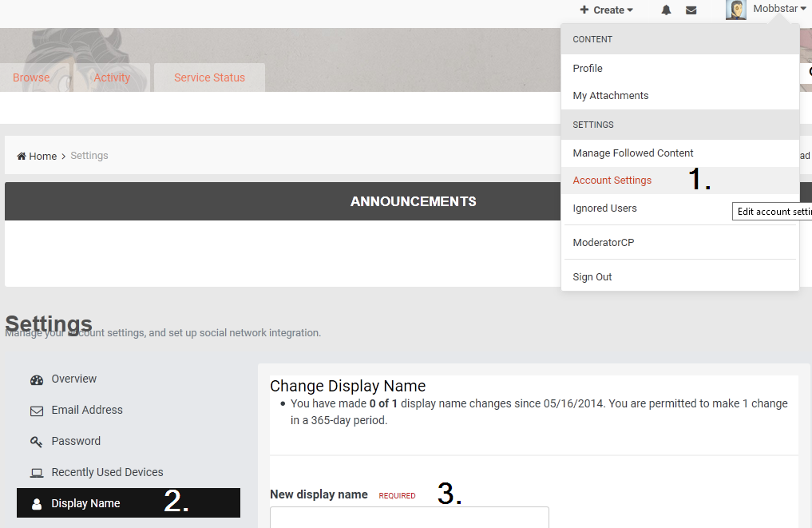Image resolution: width=812 pixels, height=528 pixels.
Task: Focus the New display name field
Action: [409, 518]
